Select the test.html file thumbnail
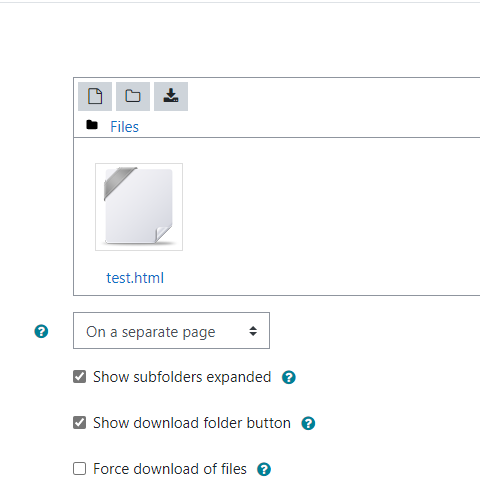This screenshot has height=503, width=480. 139,207
